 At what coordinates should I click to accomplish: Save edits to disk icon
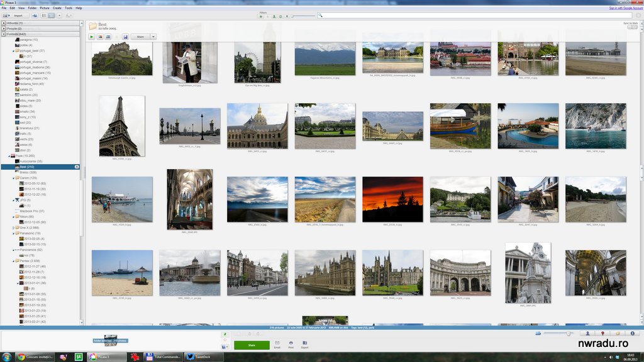click(125, 36)
